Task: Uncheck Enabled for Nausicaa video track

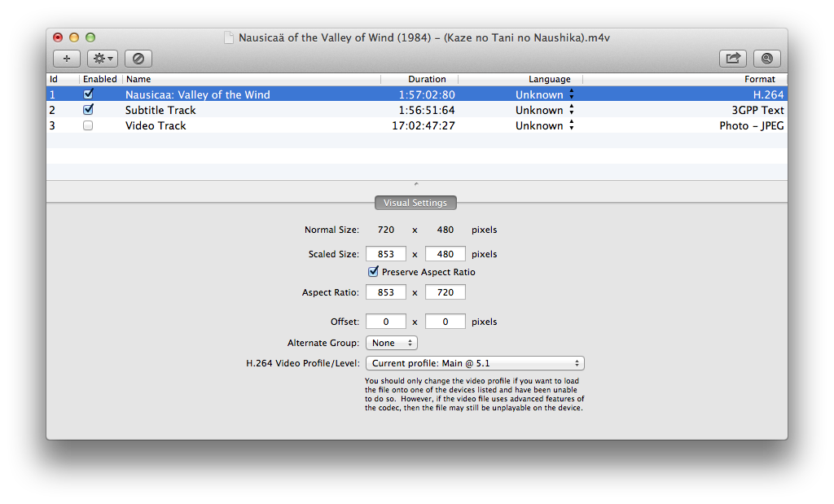Action: pos(88,94)
